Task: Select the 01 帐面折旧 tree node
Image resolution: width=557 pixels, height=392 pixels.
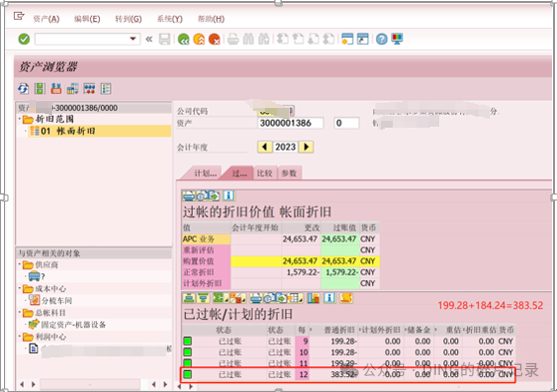Action: tap(99, 131)
